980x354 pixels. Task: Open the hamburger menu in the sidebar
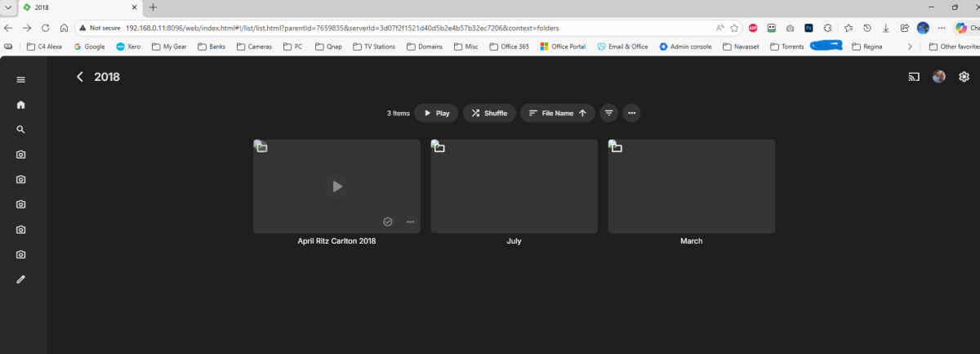click(x=21, y=79)
